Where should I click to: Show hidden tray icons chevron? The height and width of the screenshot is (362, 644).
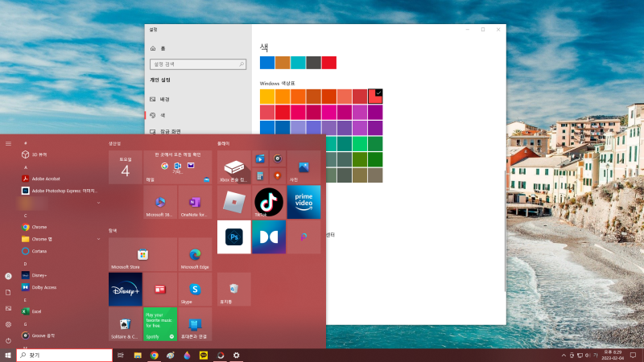point(563,355)
